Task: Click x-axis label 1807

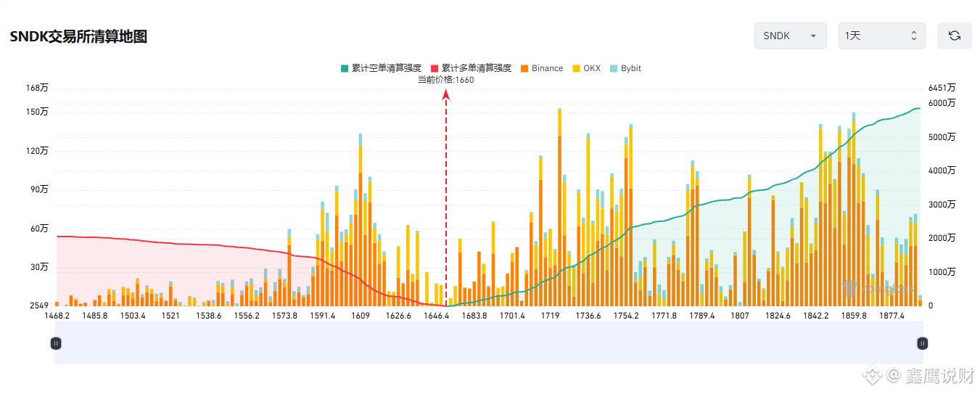Action: click(740, 316)
